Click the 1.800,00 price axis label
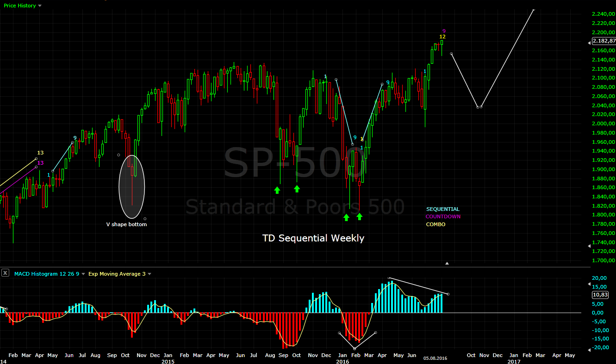Viewport: 616px width, 364px height. 604,215
